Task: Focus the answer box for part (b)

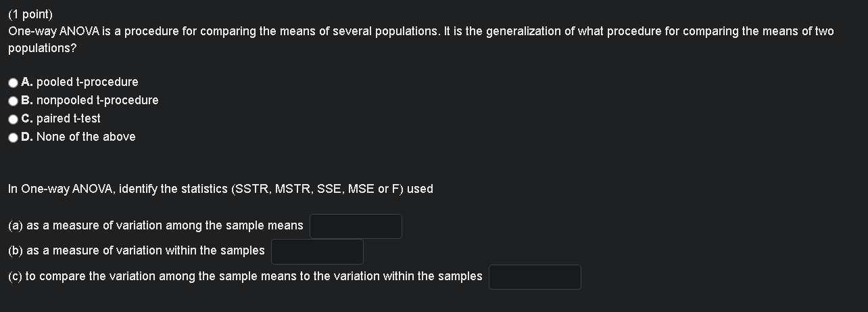Action: (x=317, y=251)
